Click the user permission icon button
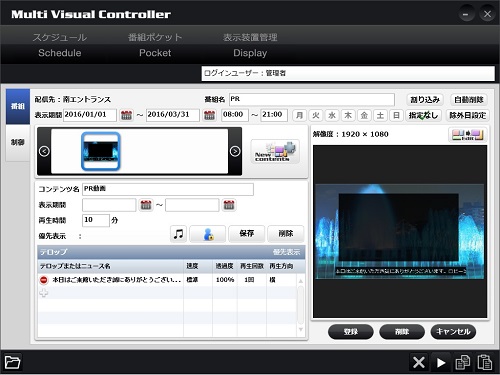 point(208,233)
